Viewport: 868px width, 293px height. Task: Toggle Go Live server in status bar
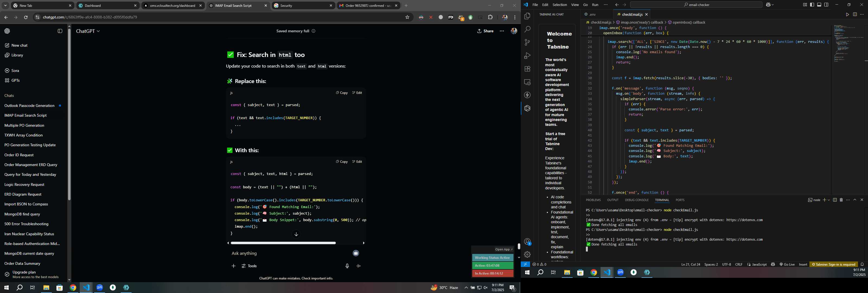(787, 264)
